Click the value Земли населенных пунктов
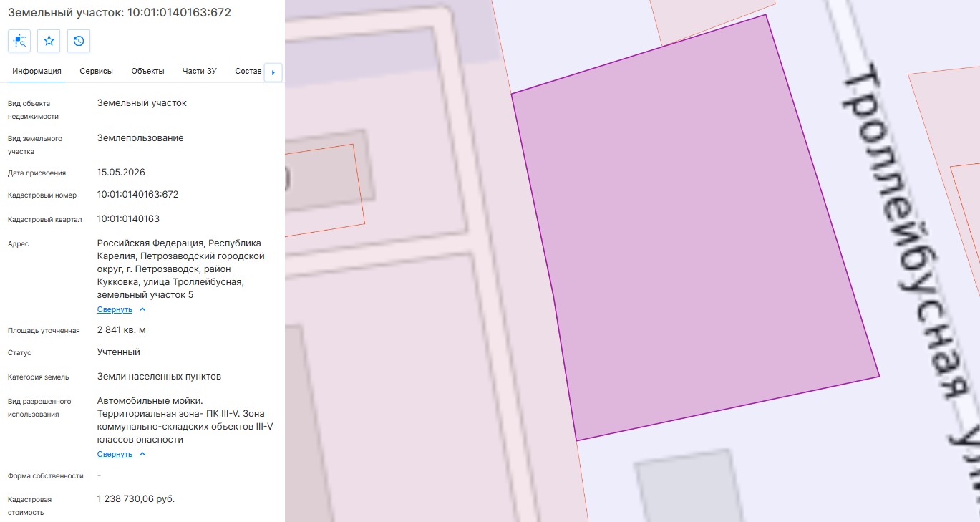Image resolution: width=980 pixels, height=522 pixels. (x=160, y=377)
